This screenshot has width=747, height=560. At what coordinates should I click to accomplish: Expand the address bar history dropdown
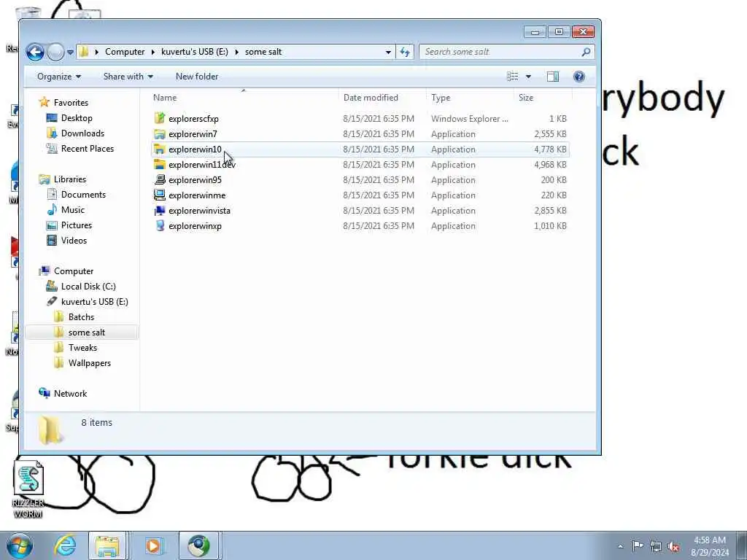[x=388, y=52]
